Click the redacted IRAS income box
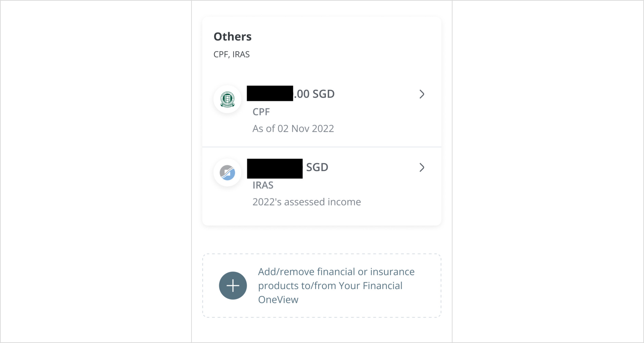This screenshot has height=343, width=644. click(x=275, y=168)
